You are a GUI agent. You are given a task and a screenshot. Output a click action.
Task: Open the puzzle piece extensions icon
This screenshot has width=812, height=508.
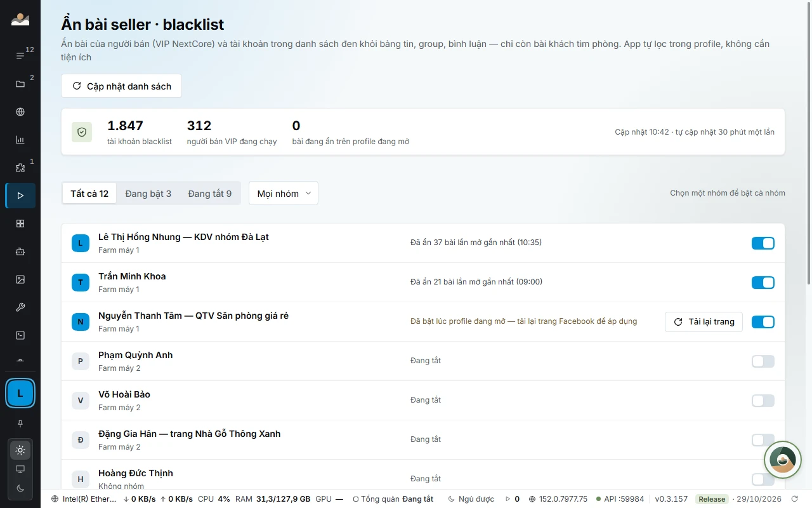[x=20, y=168]
